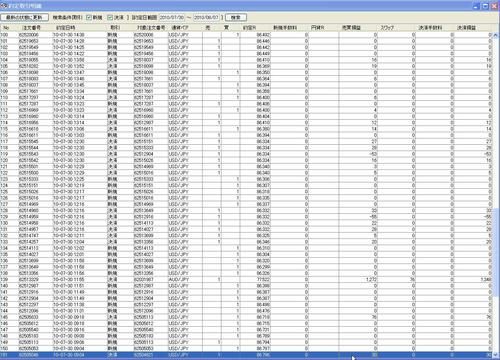
Task: Select the 1,272 profit value in row 139
Action: point(371,279)
